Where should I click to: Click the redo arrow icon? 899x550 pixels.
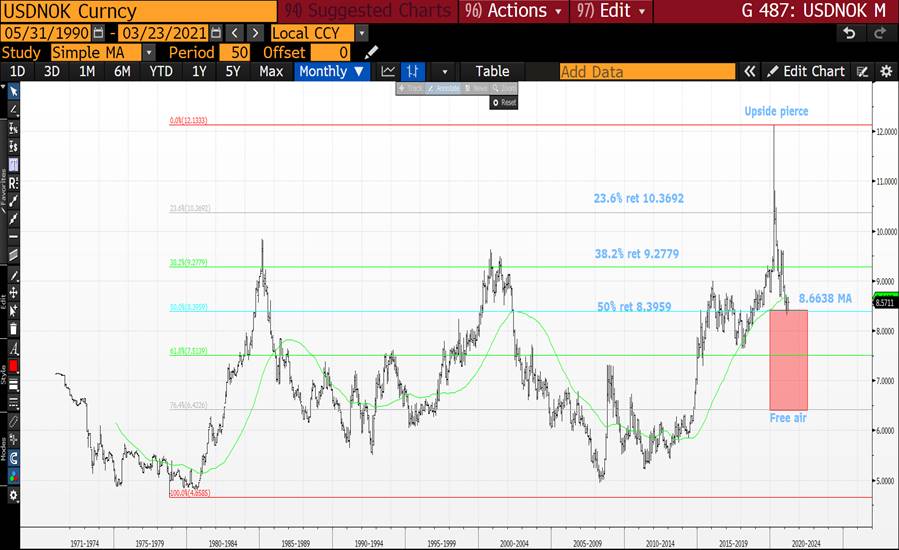(x=880, y=33)
